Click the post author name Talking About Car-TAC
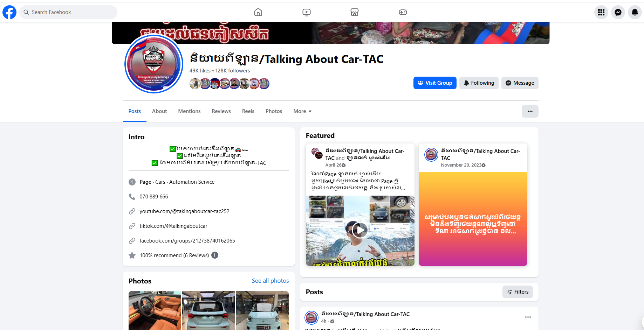 (365, 314)
